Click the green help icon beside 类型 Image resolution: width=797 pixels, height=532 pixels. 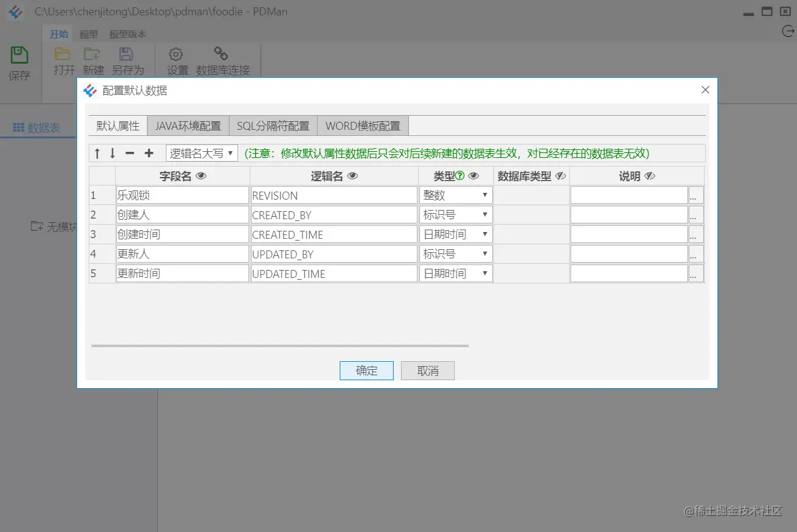[460, 176]
